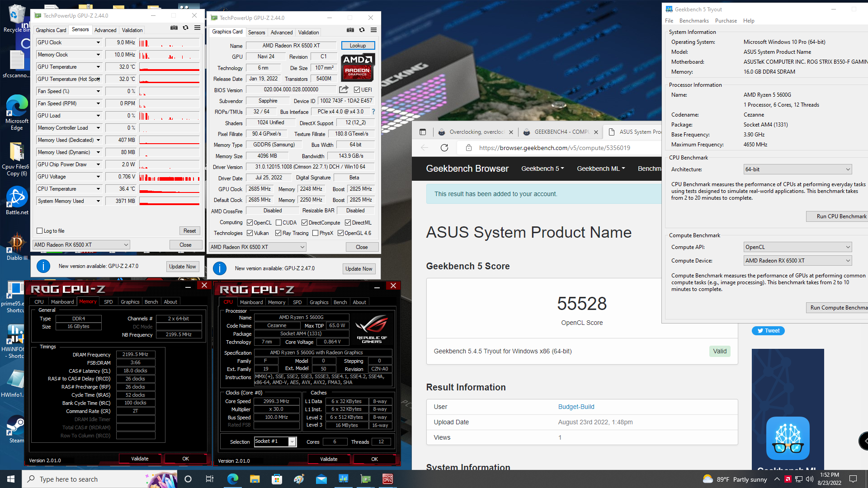Click GPU Temperature sensor graph

(x=170, y=67)
